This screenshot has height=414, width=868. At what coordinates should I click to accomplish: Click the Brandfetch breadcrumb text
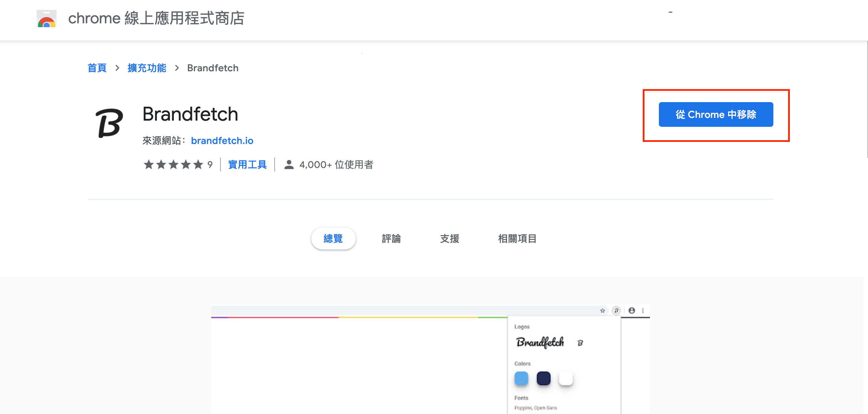pos(213,68)
